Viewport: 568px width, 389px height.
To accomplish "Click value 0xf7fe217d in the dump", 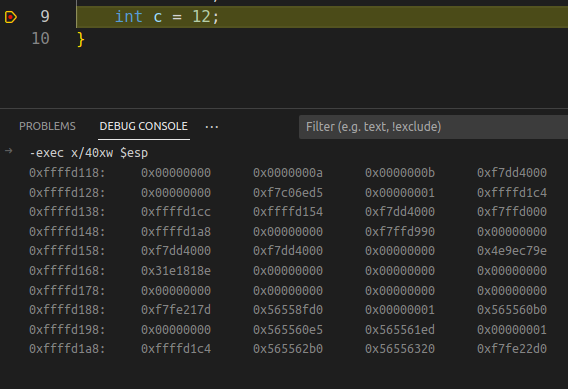I will pyautogui.click(x=176, y=310).
